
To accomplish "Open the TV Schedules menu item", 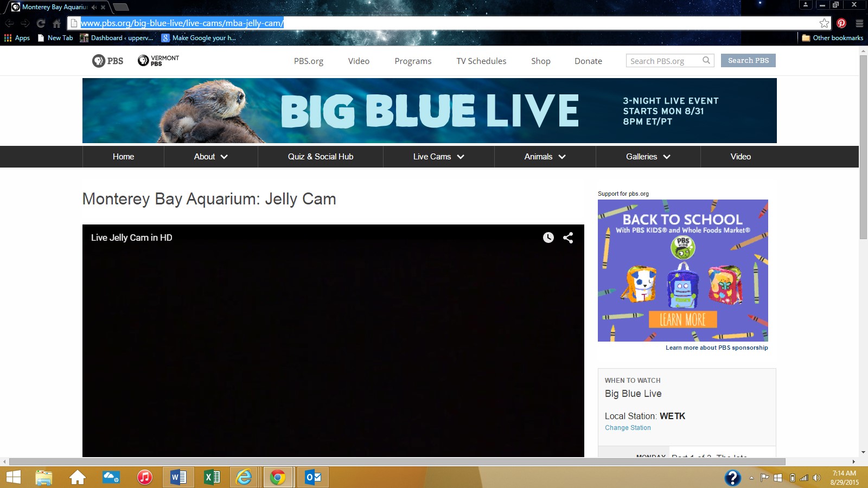I will tap(481, 61).
